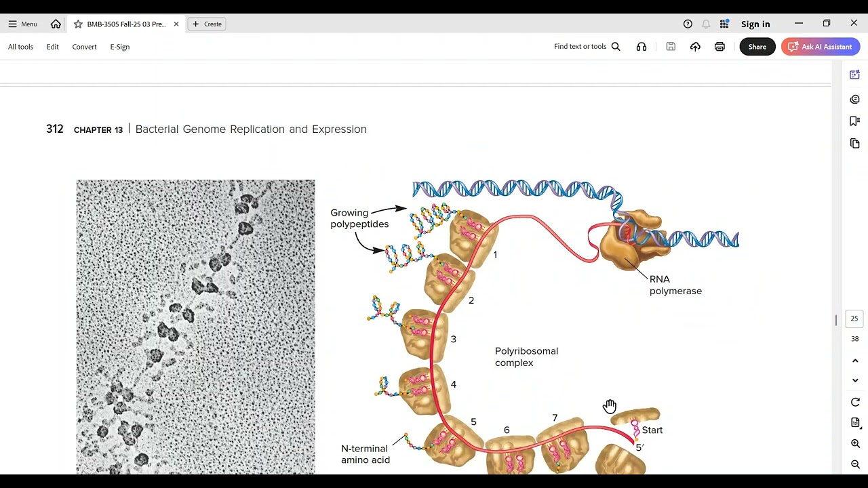Open the notifications bell
The width and height of the screenshot is (868, 488).
[706, 24]
